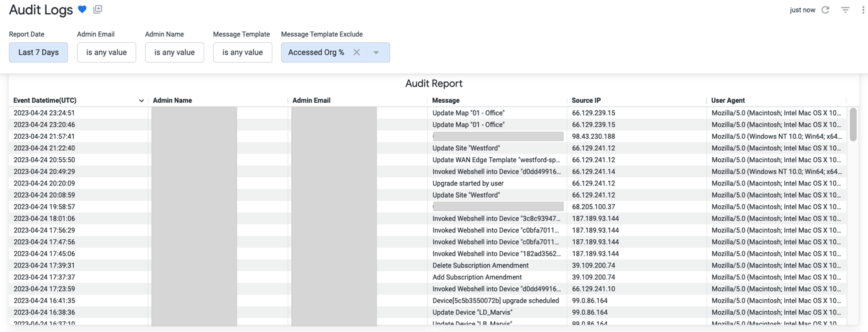The height and width of the screenshot is (332, 868).
Task: Reload the dashboard data with refresh icon
Action: point(825,10)
